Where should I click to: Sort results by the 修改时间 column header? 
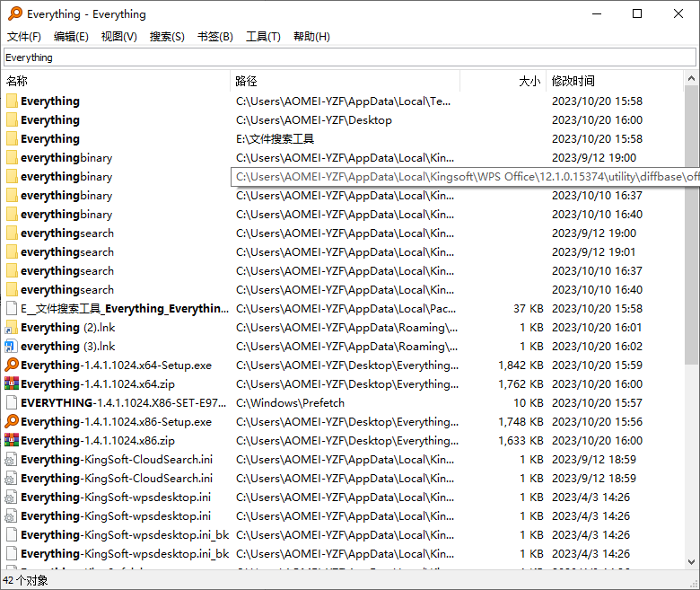tap(615, 81)
